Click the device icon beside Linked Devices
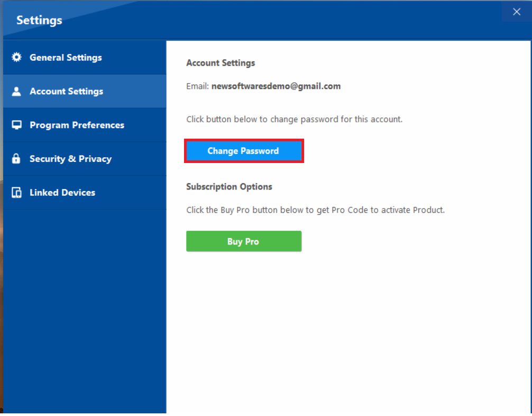 coord(16,192)
